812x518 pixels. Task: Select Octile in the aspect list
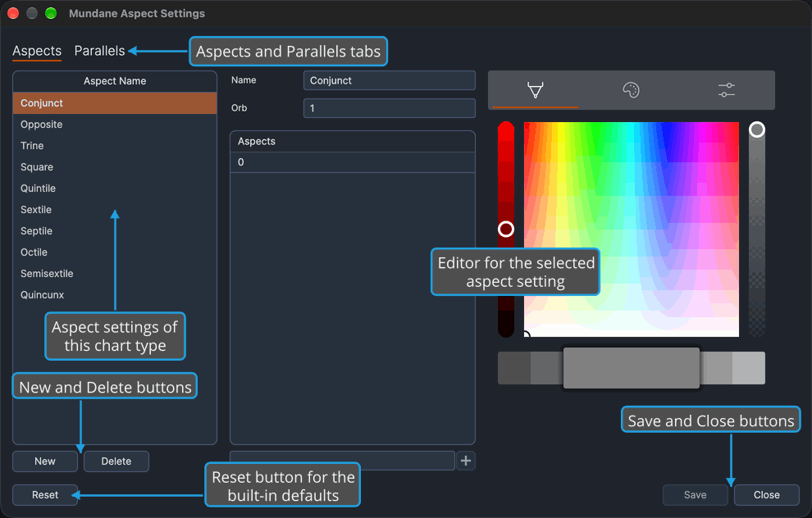coord(115,252)
